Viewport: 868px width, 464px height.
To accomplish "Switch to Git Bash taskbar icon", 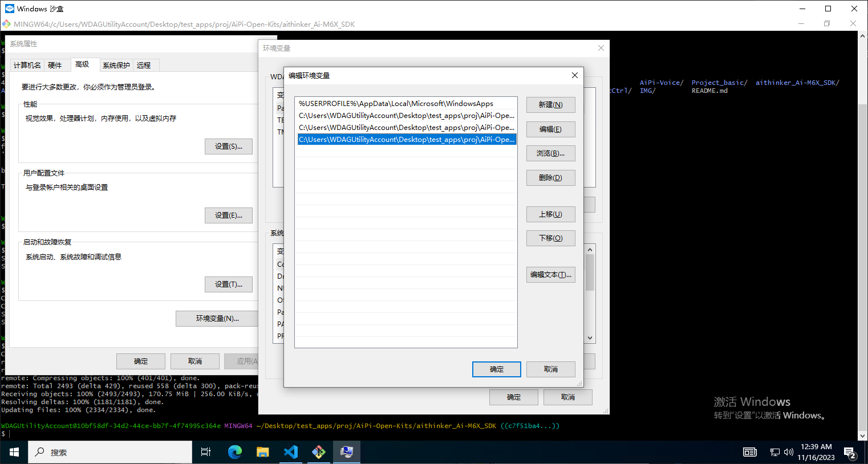I will click(318, 452).
